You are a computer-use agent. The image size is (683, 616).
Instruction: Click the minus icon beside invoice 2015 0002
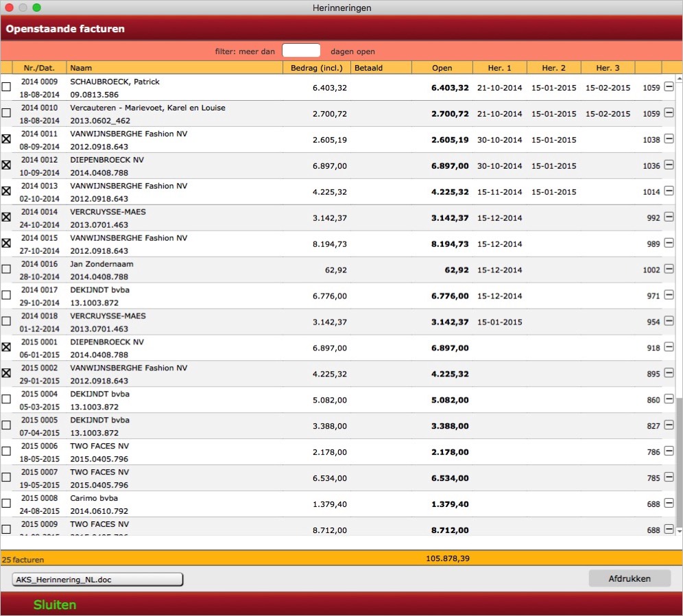(669, 373)
